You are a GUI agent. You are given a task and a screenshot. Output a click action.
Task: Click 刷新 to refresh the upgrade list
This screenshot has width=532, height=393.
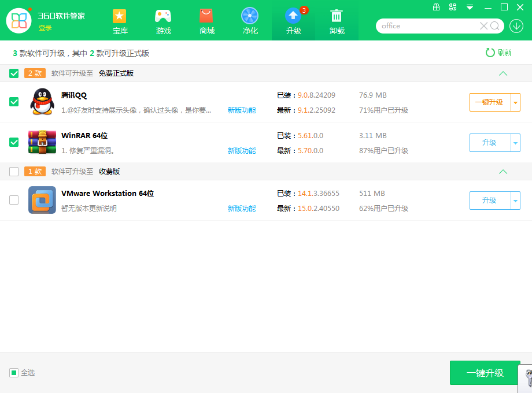(498, 53)
